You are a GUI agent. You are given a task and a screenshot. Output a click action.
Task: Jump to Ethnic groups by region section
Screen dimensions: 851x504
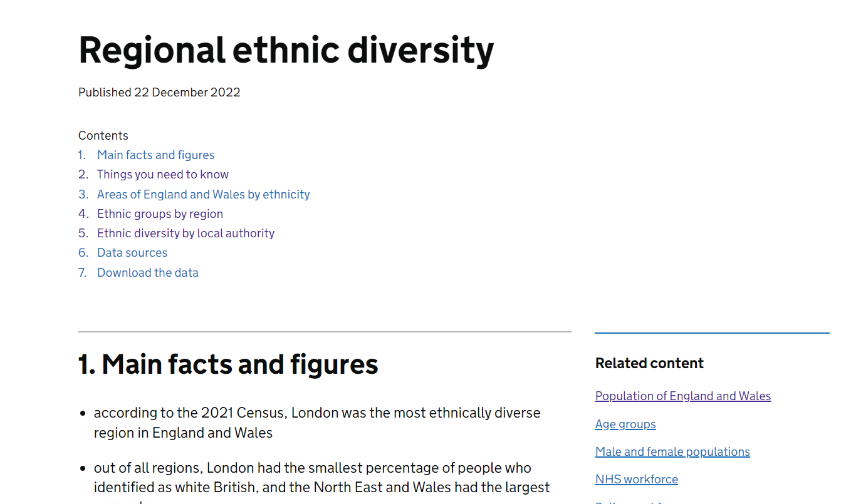160,214
